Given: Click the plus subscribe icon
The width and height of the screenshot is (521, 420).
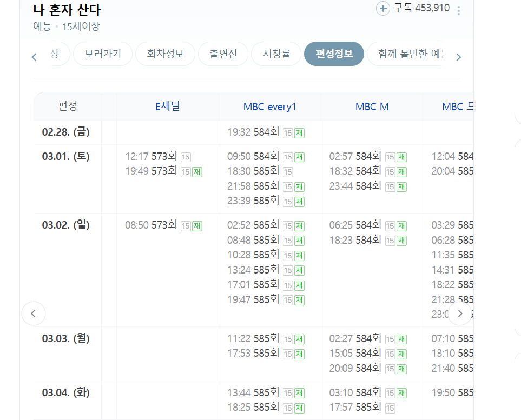Looking at the screenshot, I should pos(383,8).
